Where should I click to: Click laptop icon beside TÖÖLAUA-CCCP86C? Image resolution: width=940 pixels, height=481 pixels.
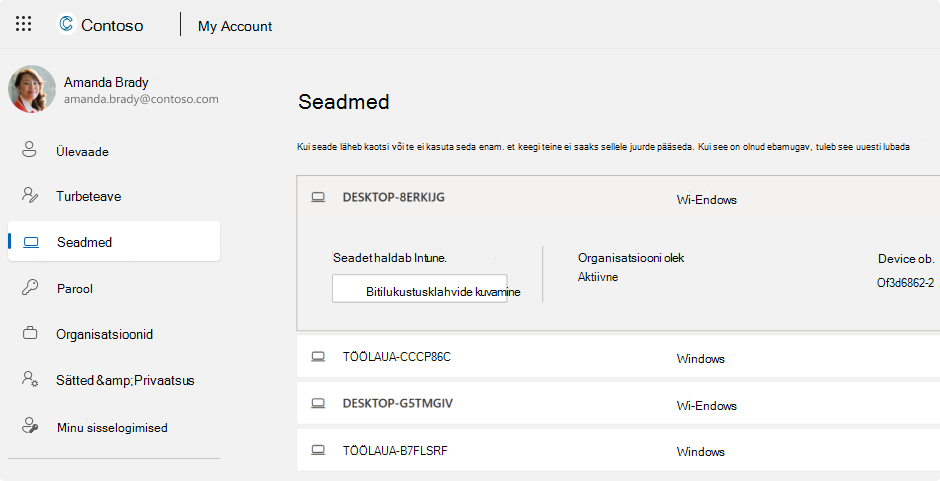[318, 357]
